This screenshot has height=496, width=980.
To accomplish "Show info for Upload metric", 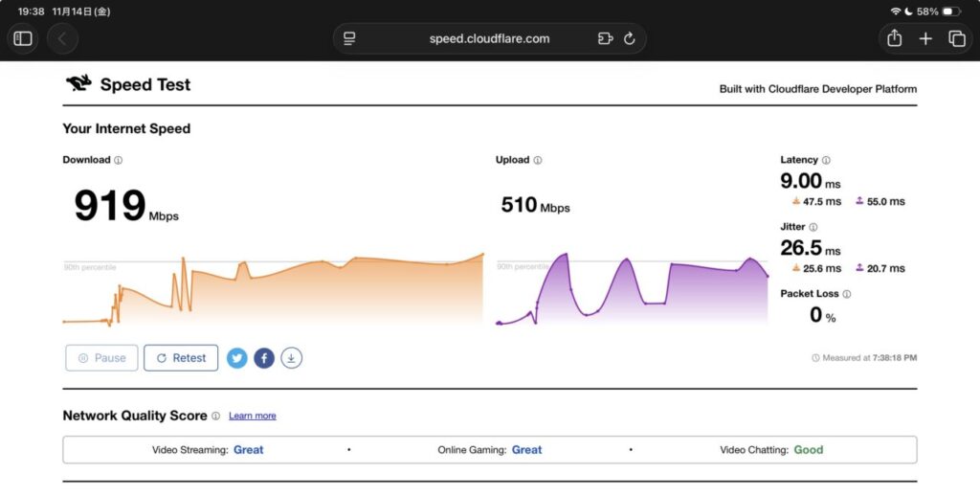I will tap(538, 160).
